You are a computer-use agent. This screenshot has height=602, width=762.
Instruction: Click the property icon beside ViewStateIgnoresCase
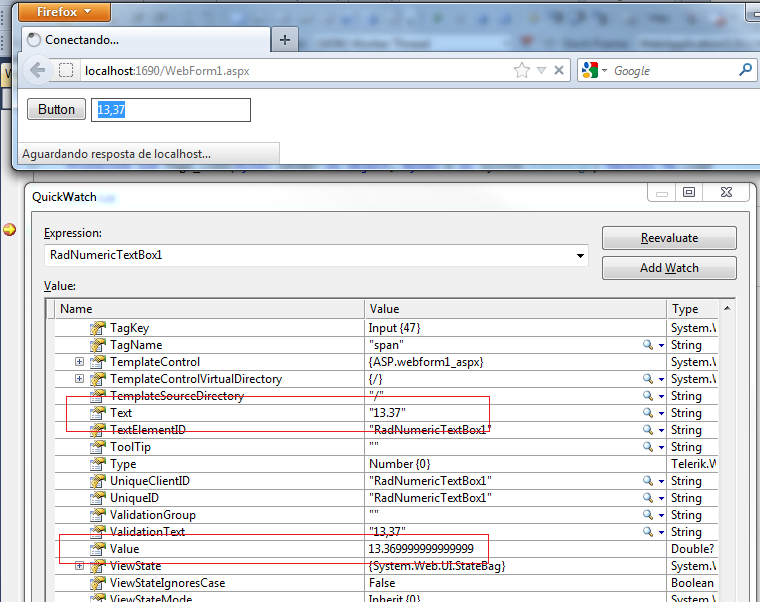pyautogui.click(x=98, y=583)
